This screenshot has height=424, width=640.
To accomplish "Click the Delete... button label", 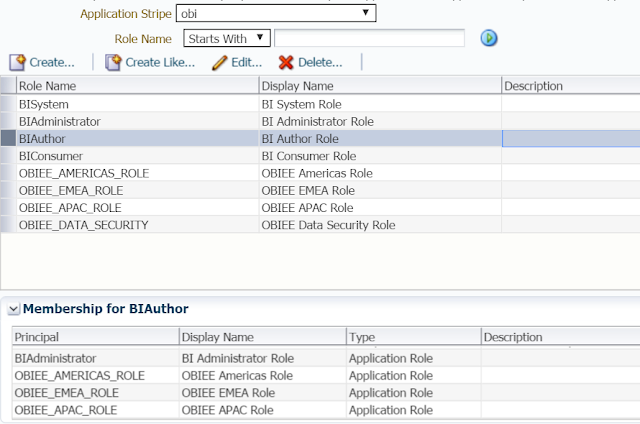I will pyautogui.click(x=320, y=62).
